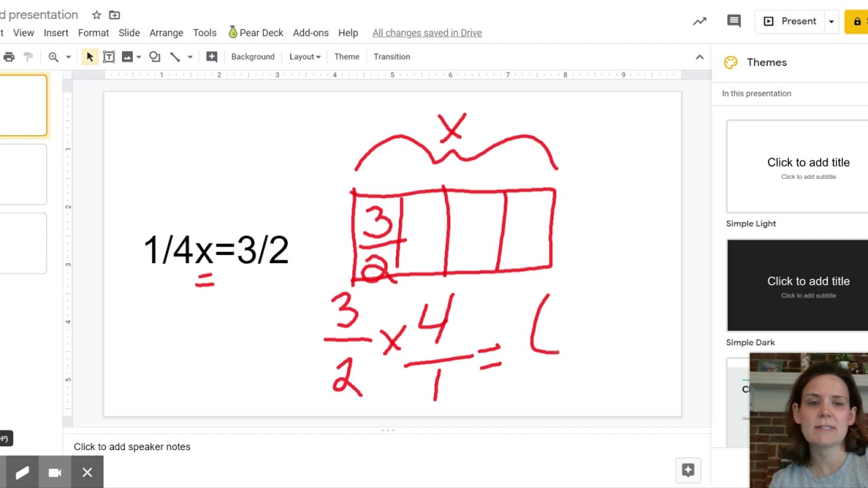Open the Arrange menu
The image size is (868, 488).
pos(166,33)
